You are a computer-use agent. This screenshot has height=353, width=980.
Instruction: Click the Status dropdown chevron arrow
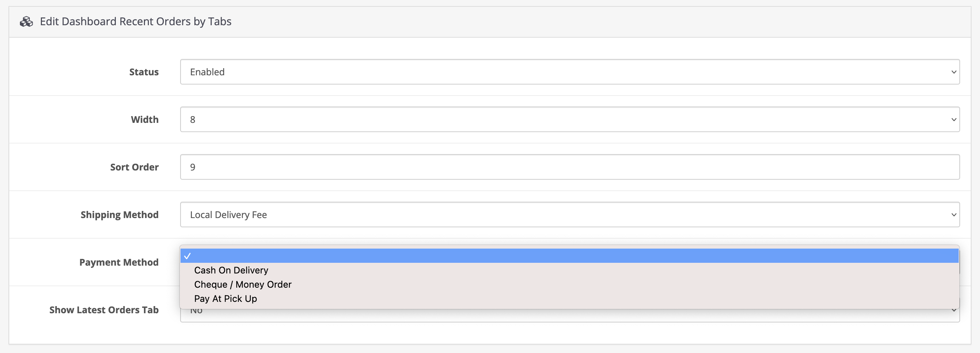coord(953,72)
